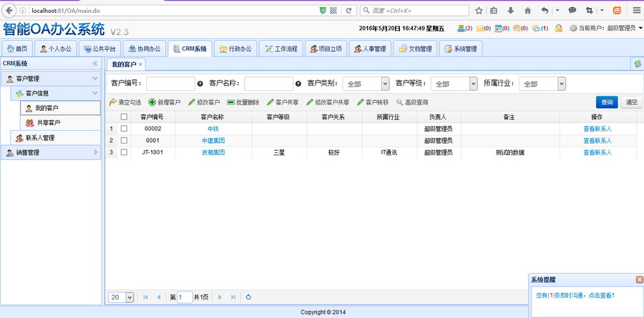Switch to the 工作流程 tab
644x318 pixels.
point(281,49)
